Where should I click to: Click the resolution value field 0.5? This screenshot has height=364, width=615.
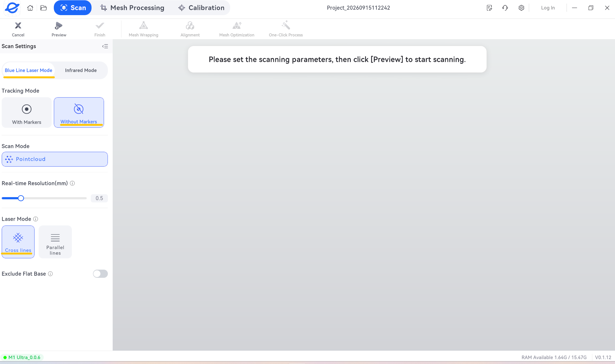pyautogui.click(x=99, y=198)
